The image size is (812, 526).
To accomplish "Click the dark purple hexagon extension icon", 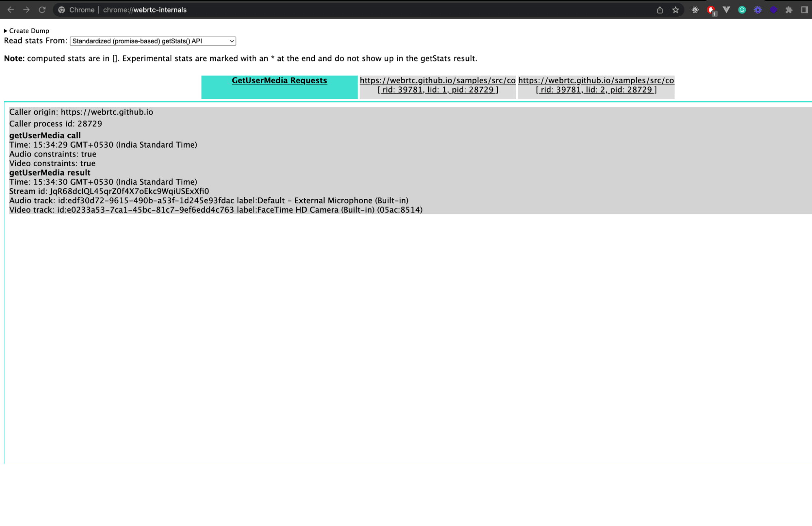I will pos(773,10).
